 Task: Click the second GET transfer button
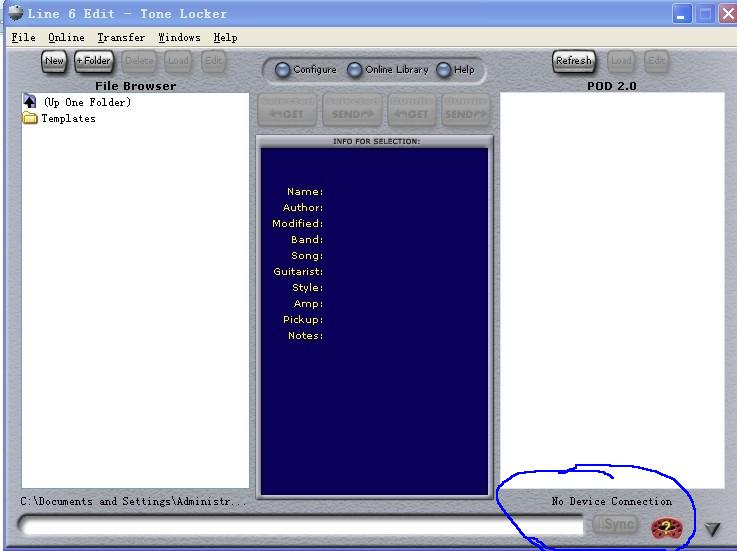pos(412,110)
